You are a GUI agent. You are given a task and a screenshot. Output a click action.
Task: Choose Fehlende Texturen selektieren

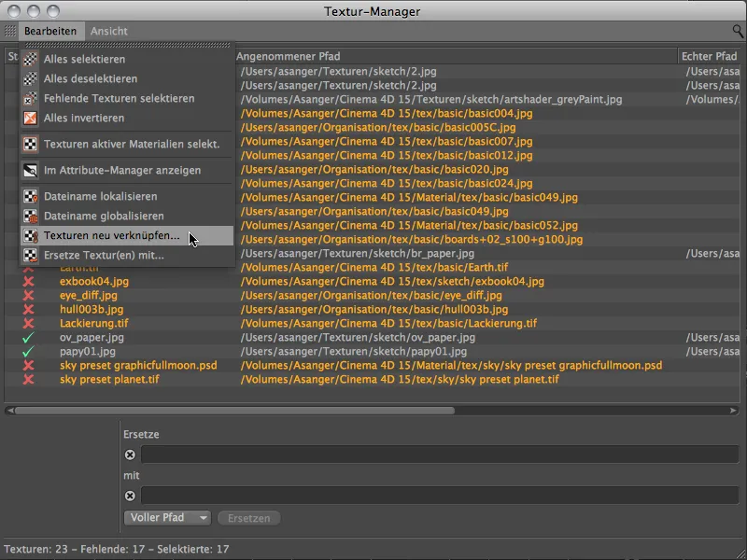coord(127,98)
